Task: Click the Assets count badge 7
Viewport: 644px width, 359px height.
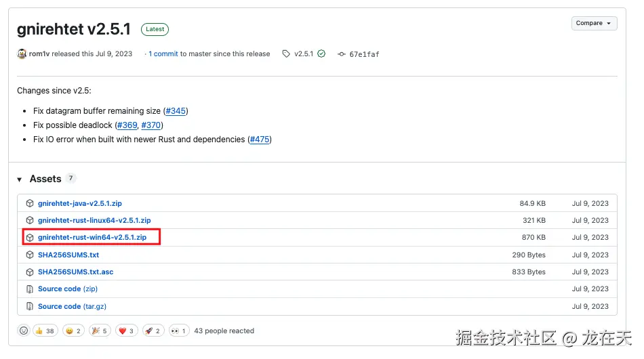Action: coord(71,178)
